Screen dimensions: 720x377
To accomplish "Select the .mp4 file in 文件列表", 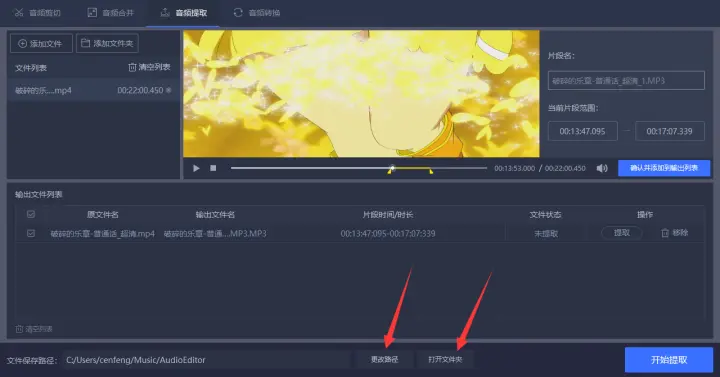I will 93,90.
